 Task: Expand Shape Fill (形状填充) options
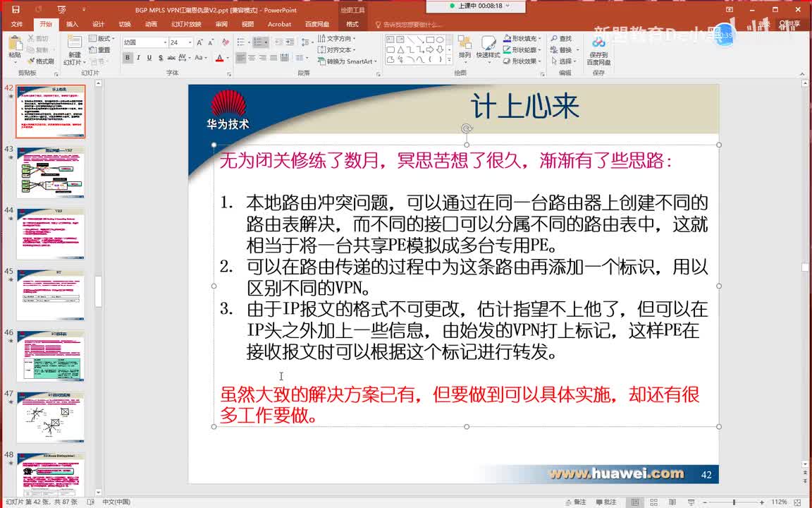(x=522, y=38)
